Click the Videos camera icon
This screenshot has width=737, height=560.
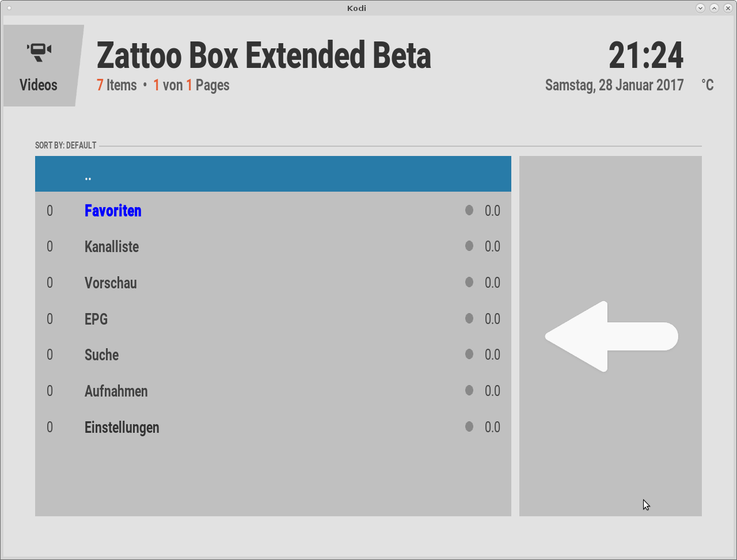click(x=39, y=52)
